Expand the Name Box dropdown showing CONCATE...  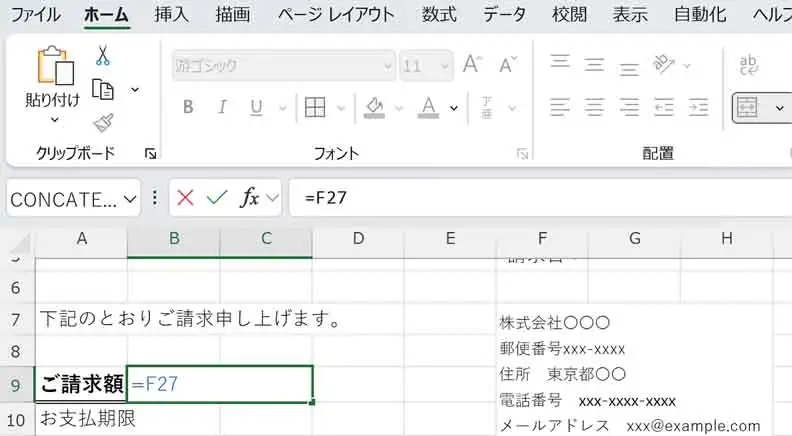click(130, 199)
